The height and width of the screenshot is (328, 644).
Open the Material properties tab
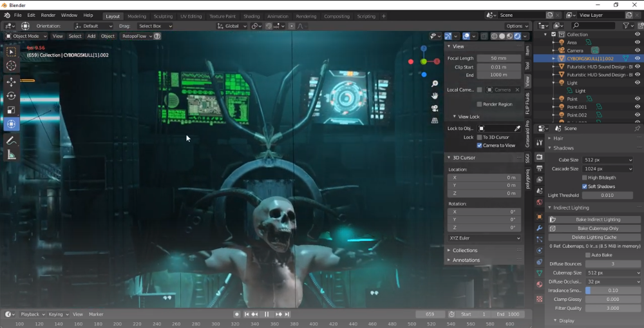pyautogui.click(x=539, y=284)
